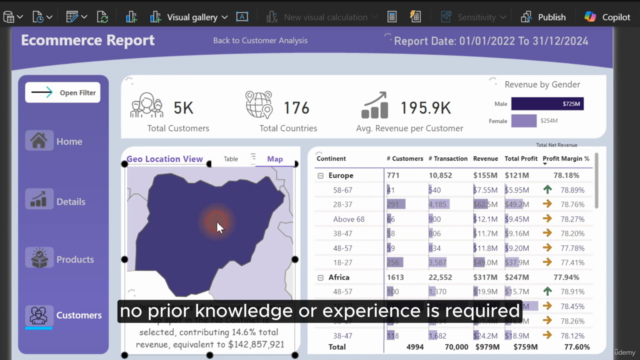Select the Europe 58-67 age row label
The width and height of the screenshot is (640, 360).
342,190
